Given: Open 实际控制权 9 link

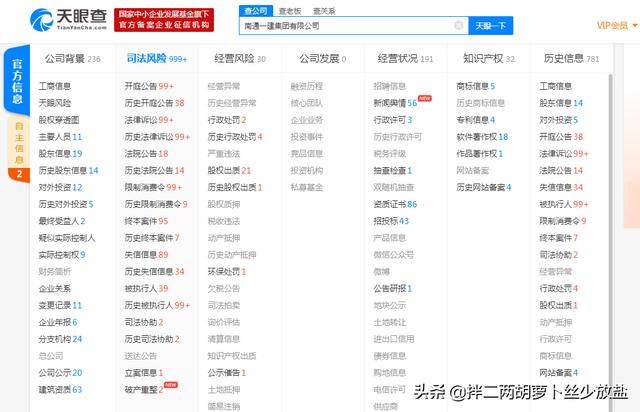Looking at the screenshot, I should (x=62, y=255).
